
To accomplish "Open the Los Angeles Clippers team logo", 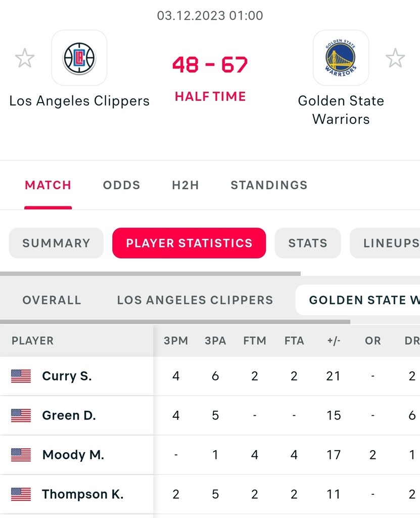I will click(79, 58).
